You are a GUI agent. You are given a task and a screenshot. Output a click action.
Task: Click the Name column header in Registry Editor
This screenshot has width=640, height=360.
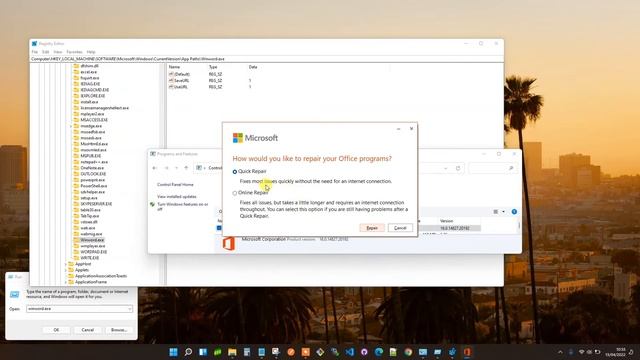[174, 67]
